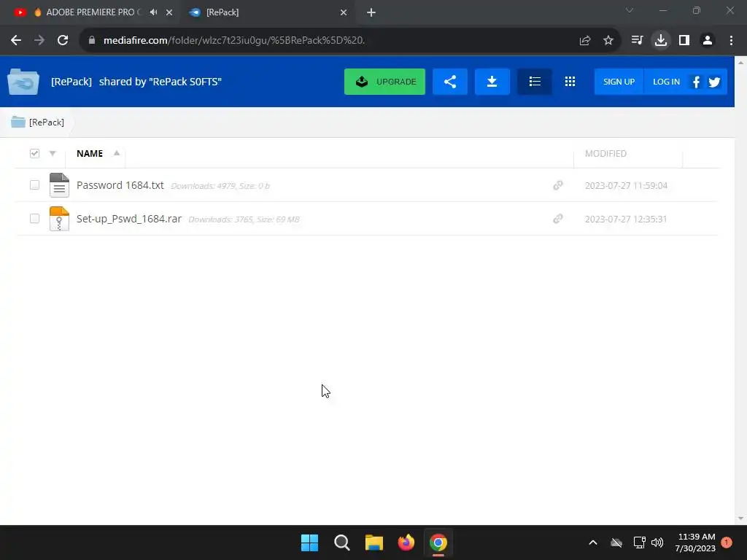Tick the checkbox for Set-up_Pswd_1684.rar
The height and width of the screenshot is (560, 747).
pos(34,218)
